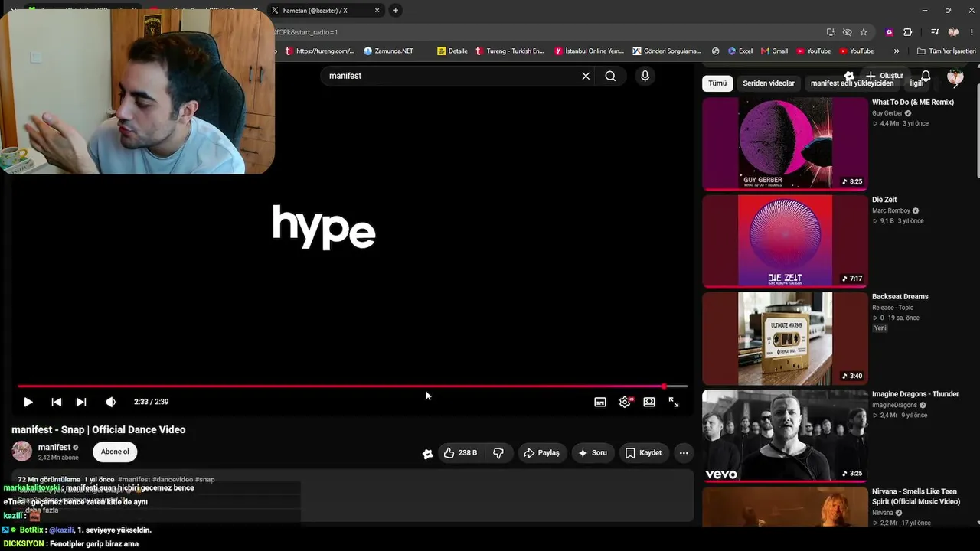Skip to the next video

[x=81, y=402]
